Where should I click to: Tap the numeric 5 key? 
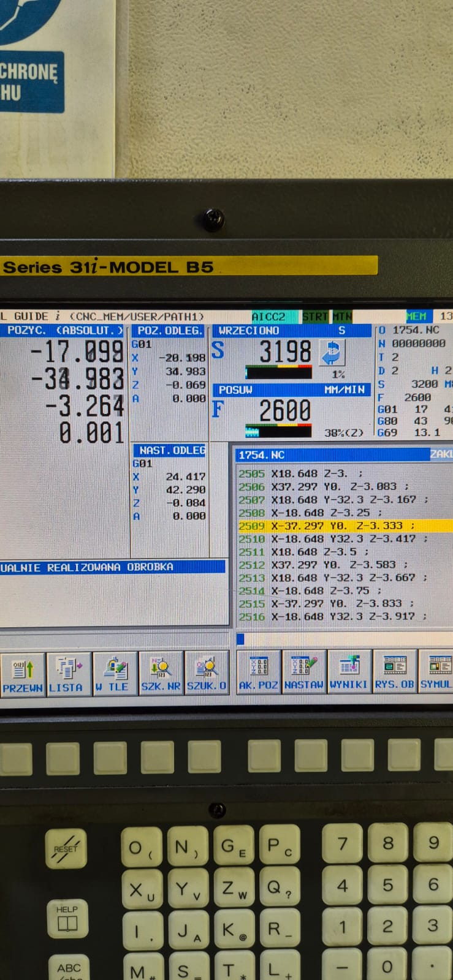387,885
